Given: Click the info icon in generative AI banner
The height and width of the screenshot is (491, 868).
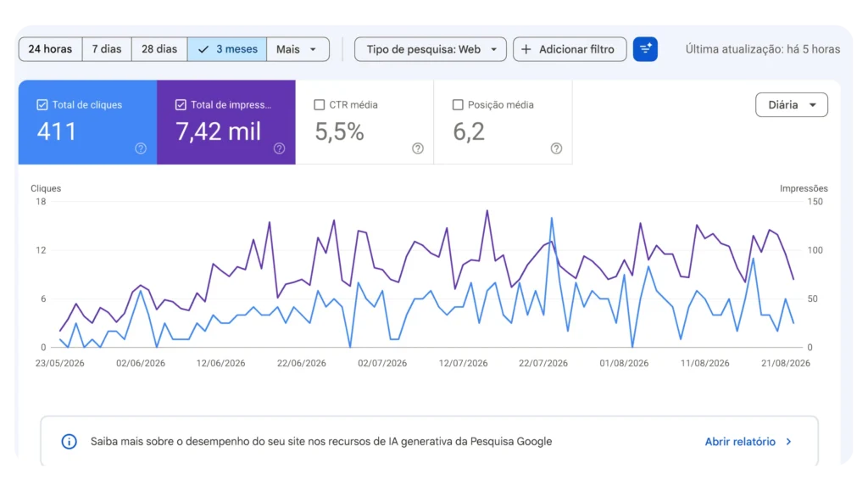Looking at the screenshot, I should (x=70, y=442).
